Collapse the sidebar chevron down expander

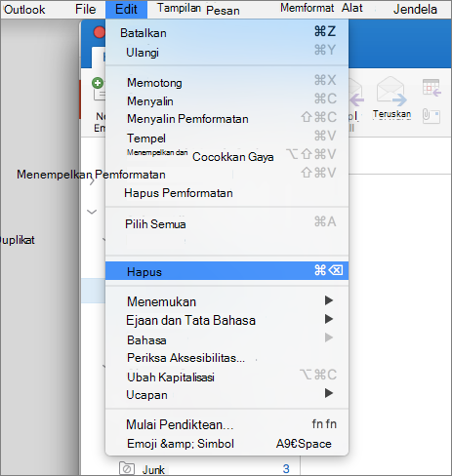[x=92, y=212]
